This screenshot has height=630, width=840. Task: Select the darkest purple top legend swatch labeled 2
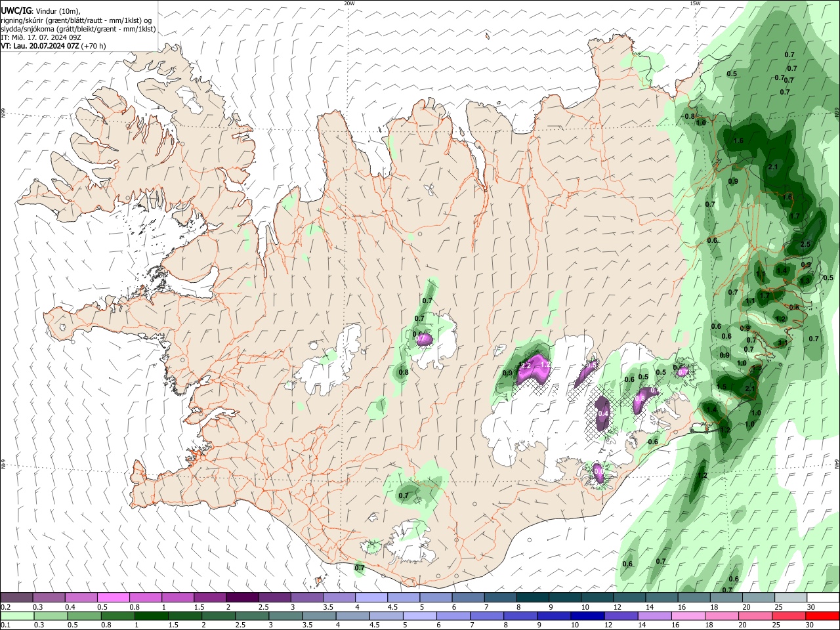(x=242, y=598)
